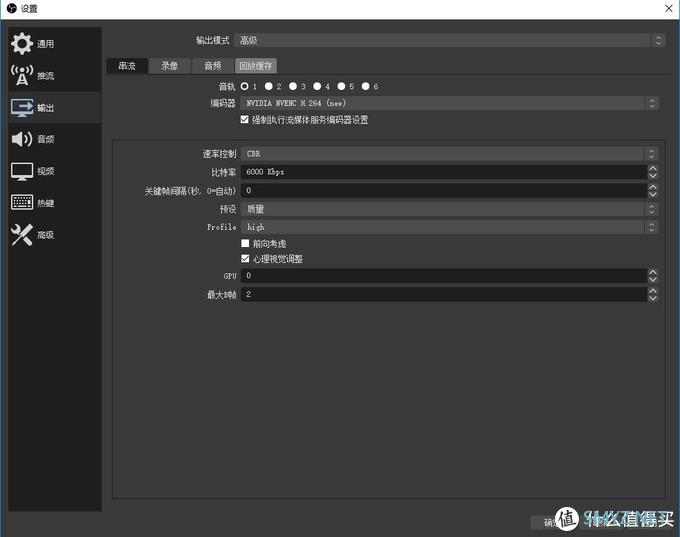680x537 pixels.
Task: Select the 输出 (Output) monitor icon
Action: tap(22, 108)
